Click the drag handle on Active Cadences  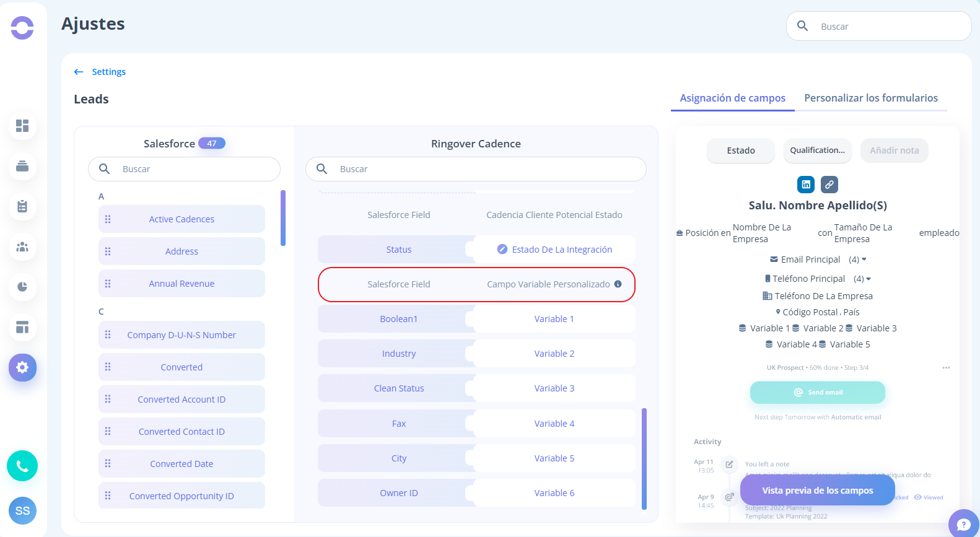[108, 219]
